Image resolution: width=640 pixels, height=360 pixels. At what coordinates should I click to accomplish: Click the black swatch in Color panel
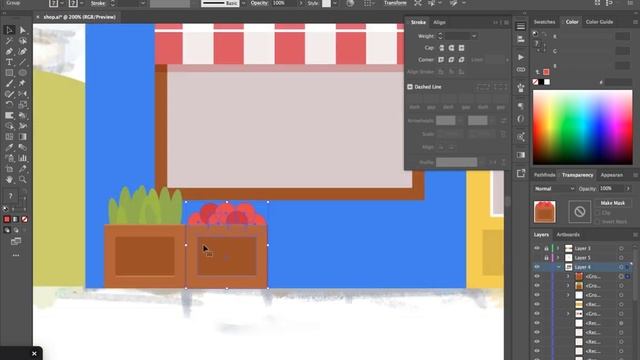coord(541,82)
